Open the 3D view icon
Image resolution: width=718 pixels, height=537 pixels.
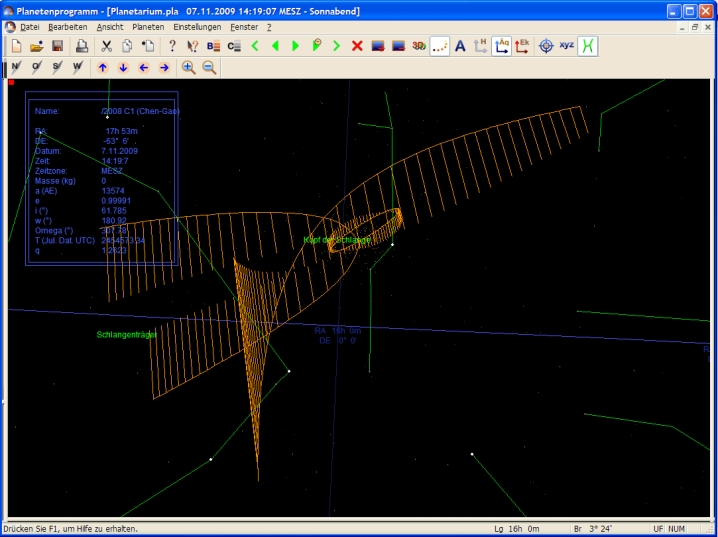[419, 46]
